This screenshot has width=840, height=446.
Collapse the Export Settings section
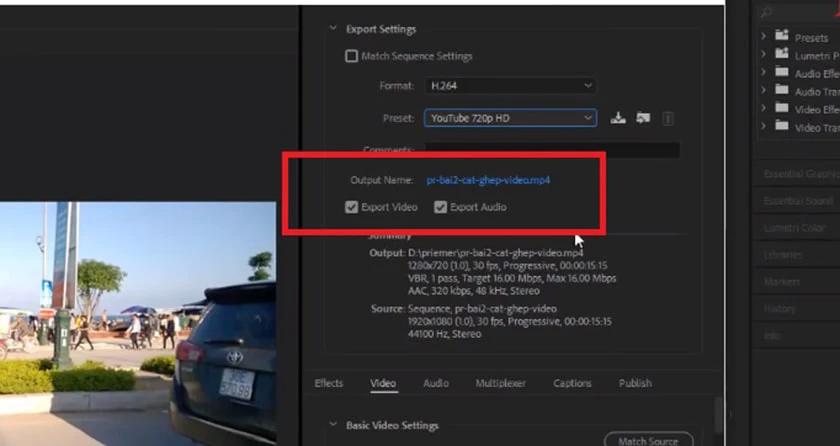pyautogui.click(x=333, y=28)
